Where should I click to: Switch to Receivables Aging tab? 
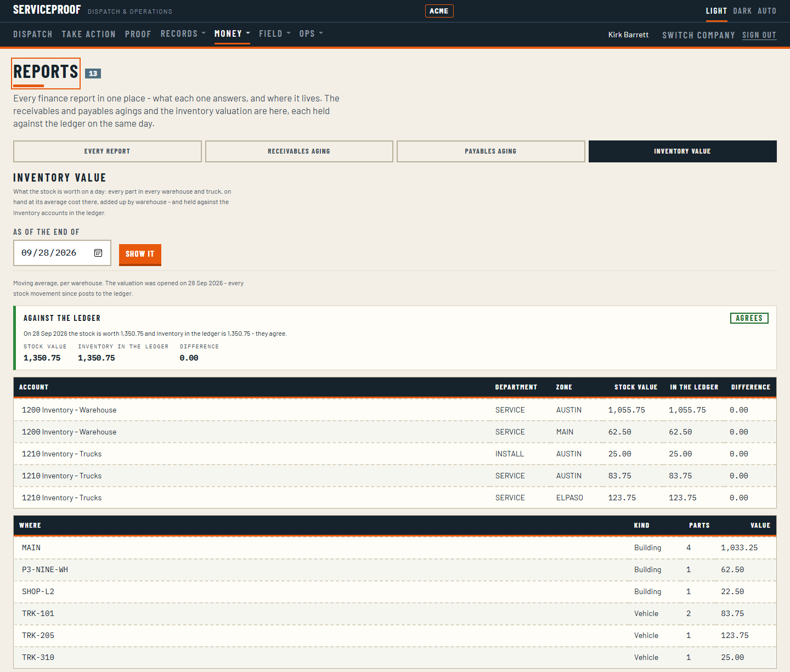coord(299,151)
